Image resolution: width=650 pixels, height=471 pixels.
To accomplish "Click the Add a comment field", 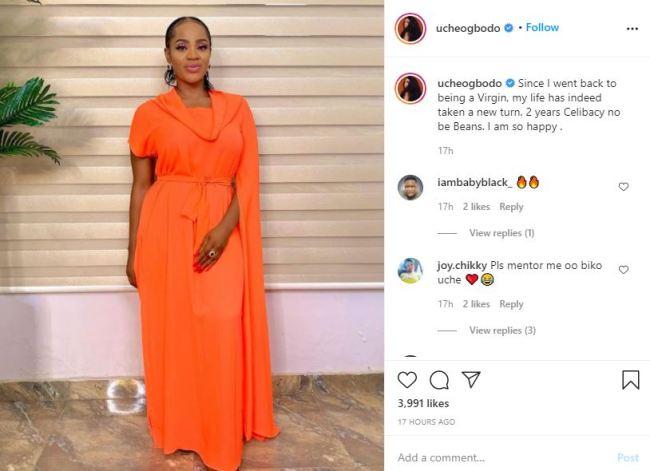I will pyautogui.click(x=502, y=457).
